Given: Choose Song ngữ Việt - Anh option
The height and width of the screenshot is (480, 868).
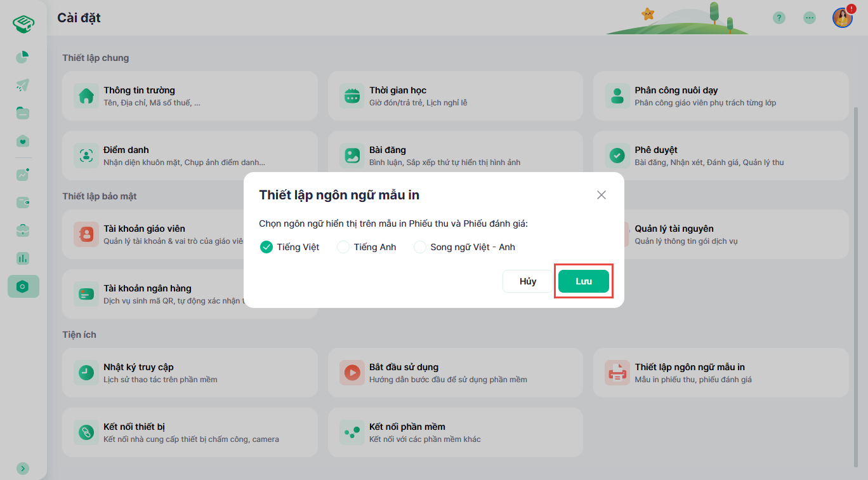Looking at the screenshot, I should [x=420, y=247].
